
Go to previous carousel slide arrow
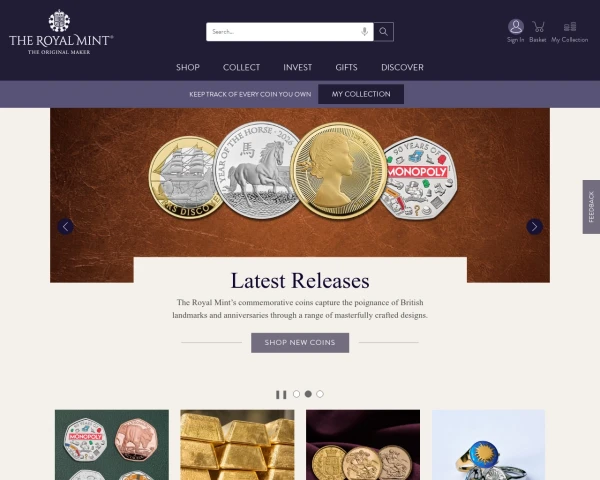pos(65,227)
